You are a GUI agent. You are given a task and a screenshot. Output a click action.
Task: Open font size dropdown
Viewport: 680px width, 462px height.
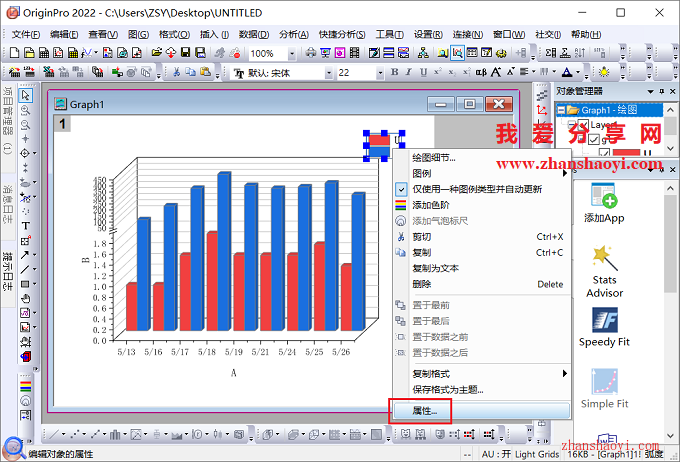[380, 73]
